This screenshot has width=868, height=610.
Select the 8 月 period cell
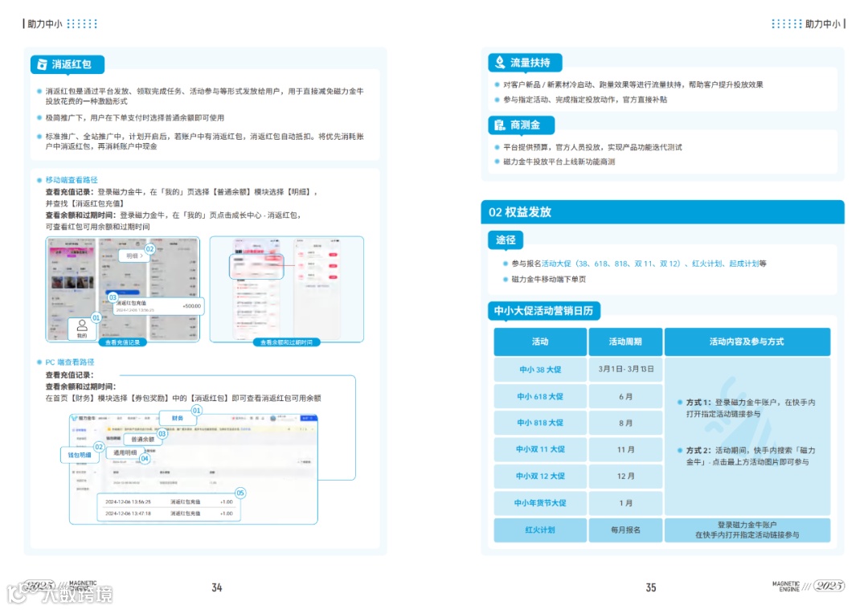[625, 423]
